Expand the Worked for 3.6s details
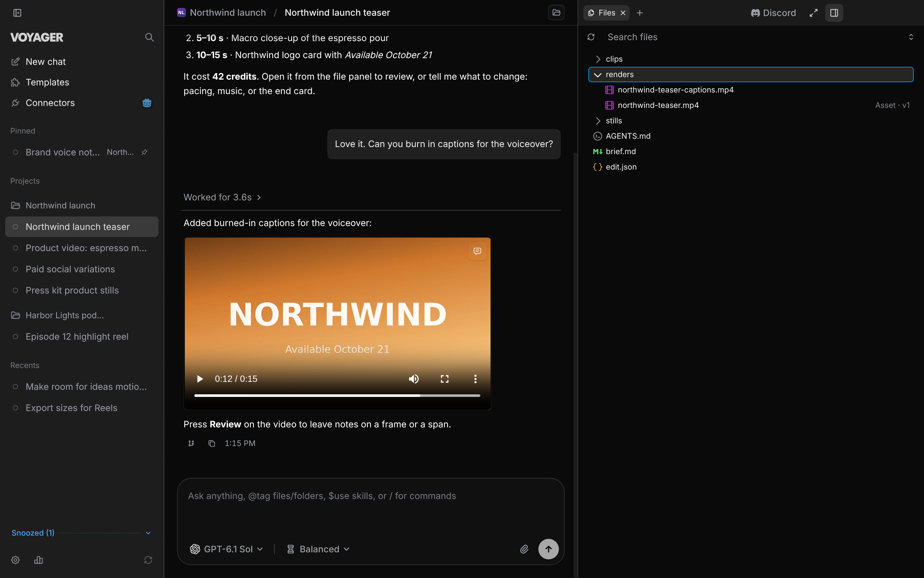The height and width of the screenshot is (578, 924). (x=222, y=197)
